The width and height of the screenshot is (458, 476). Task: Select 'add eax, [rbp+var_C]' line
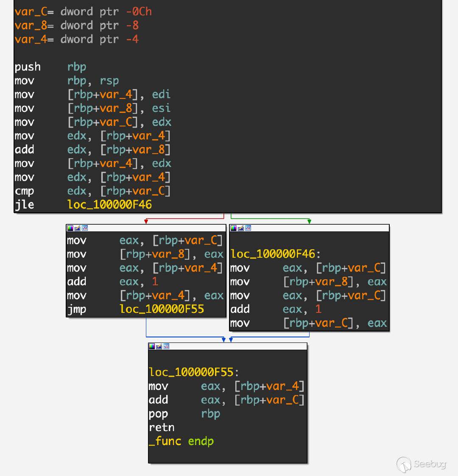pos(226,400)
